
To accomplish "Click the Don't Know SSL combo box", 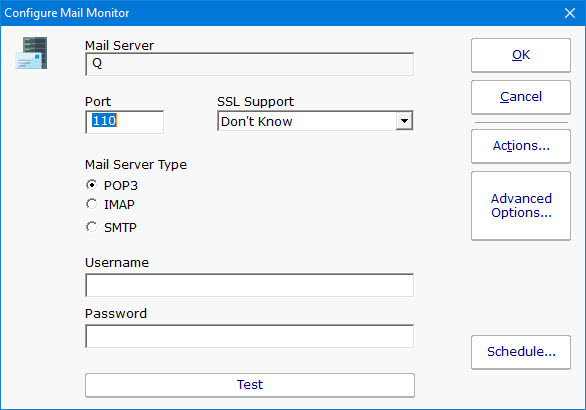I will 315,121.
